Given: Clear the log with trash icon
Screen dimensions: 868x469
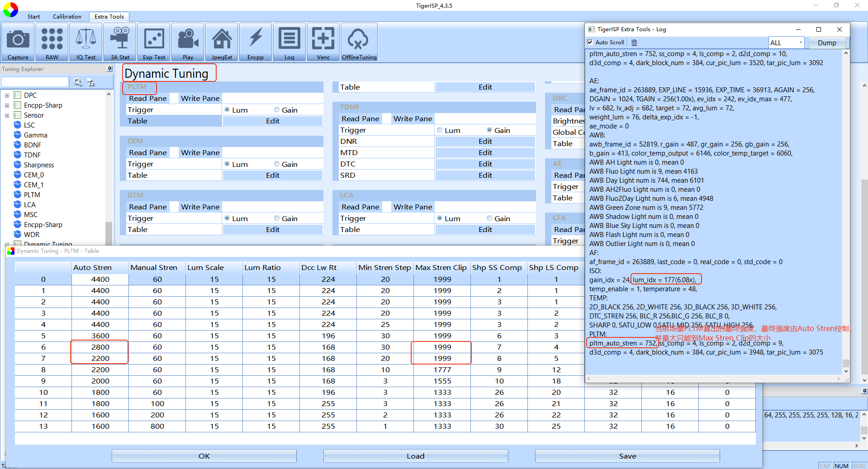Looking at the screenshot, I should pos(634,43).
